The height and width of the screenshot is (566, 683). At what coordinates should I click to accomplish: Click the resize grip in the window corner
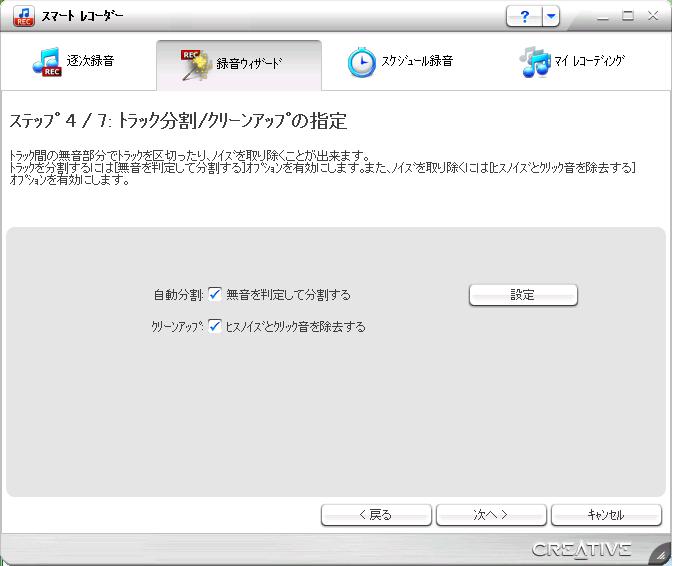click(x=661, y=552)
